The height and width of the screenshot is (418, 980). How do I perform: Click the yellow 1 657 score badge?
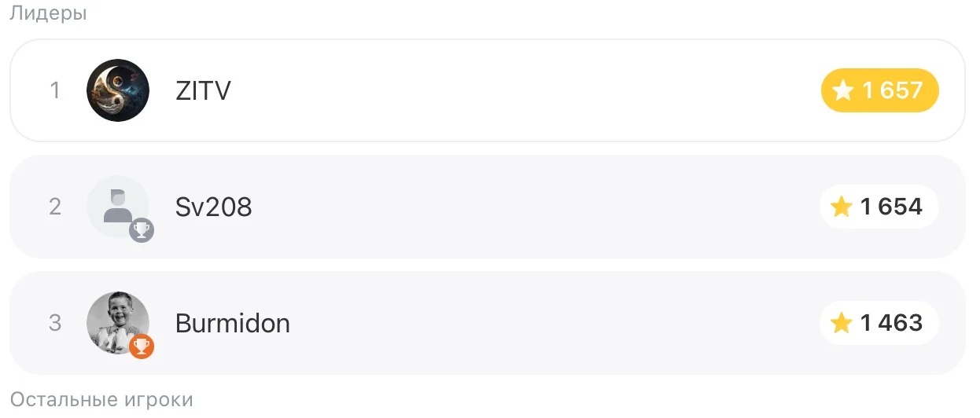click(880, 90)
